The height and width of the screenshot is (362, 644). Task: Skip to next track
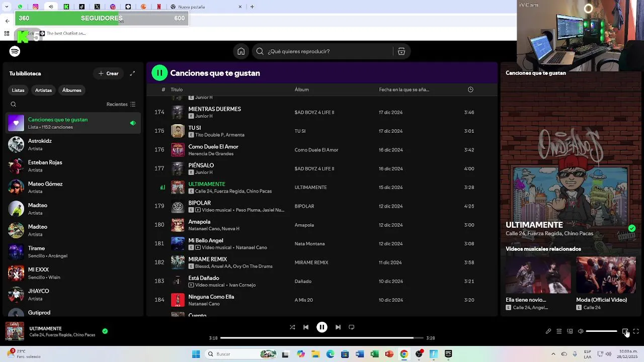(338, 327)
